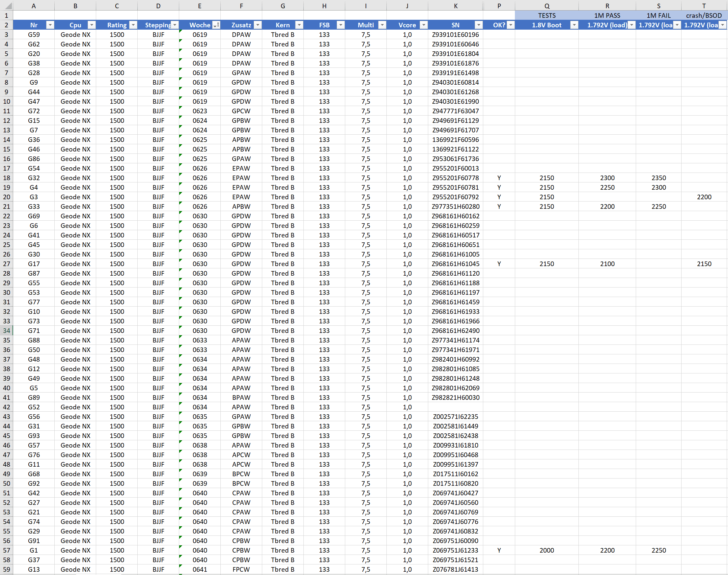Click cell G89 in Nr column
Image resolution: width=728 pixels, height=575 pixels.
click(x=34, y=397)
